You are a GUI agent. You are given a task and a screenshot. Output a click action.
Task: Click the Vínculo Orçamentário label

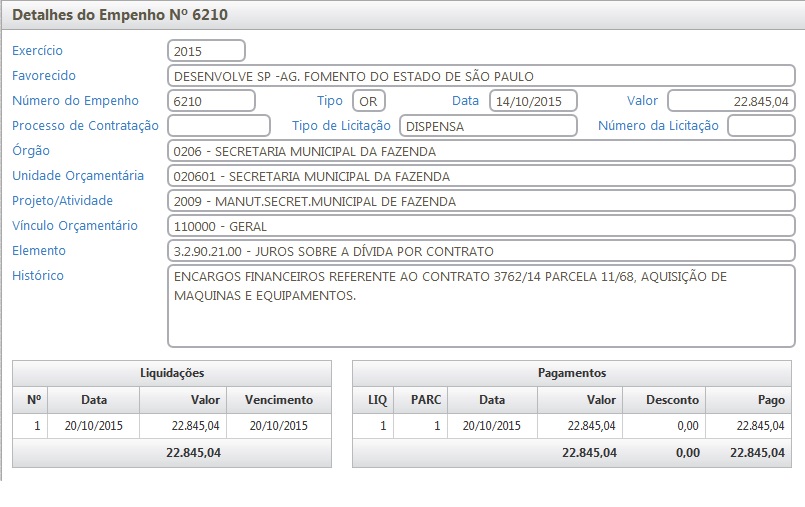[74, 226]
